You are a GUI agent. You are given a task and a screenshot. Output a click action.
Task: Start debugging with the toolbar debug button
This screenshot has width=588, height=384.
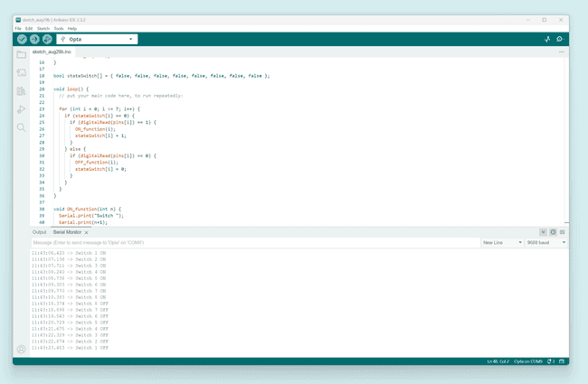[47, 39]
